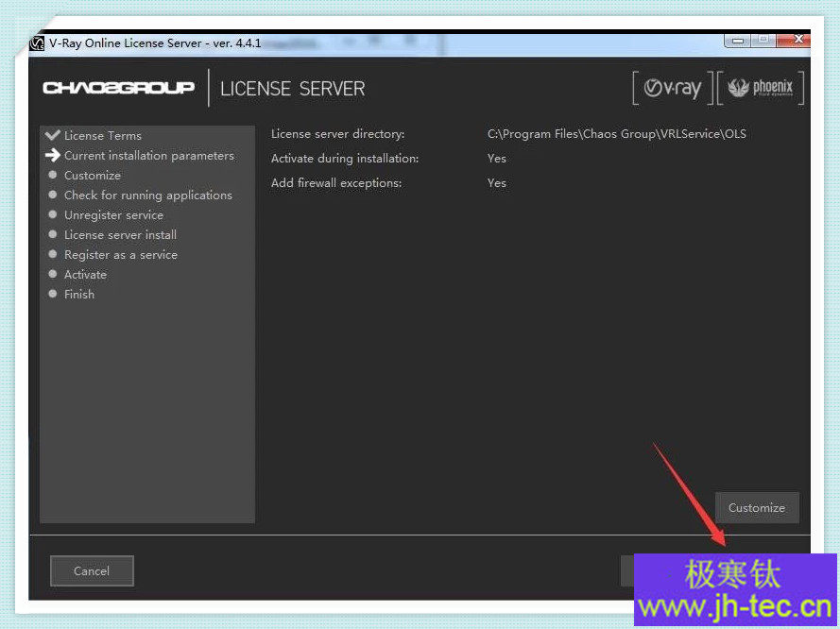840x629 pixels.
Task: Click the Chaos Group logo
Action: (x=118, y=88)
